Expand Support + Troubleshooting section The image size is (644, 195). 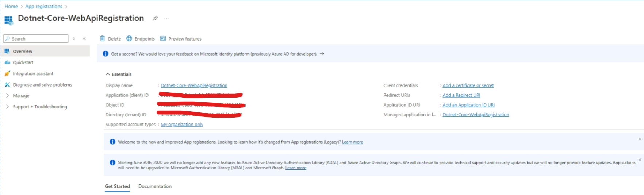point(40,107)
